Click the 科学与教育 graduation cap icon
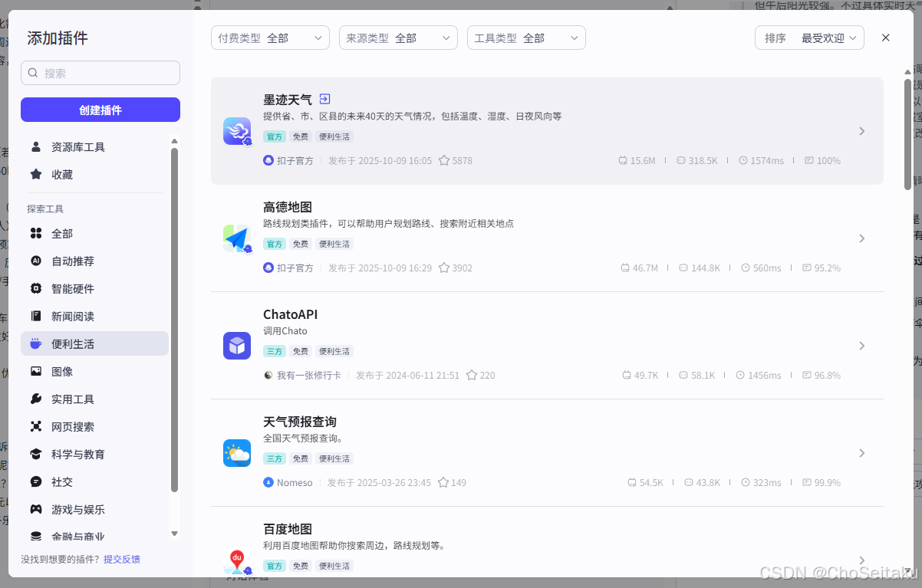 click(36, 455)
